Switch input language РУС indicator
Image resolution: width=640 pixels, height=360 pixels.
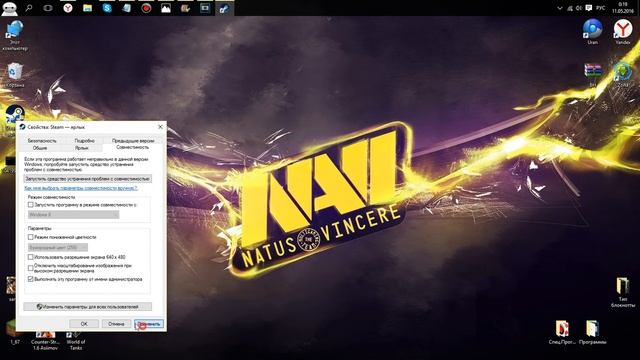[x=600, y=8]
